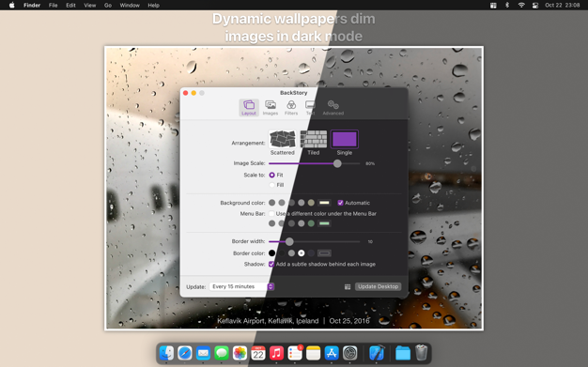Select the Fit radio button
Image resolution: width=588 pixels, height=367 pixels.
click(271, 176)
